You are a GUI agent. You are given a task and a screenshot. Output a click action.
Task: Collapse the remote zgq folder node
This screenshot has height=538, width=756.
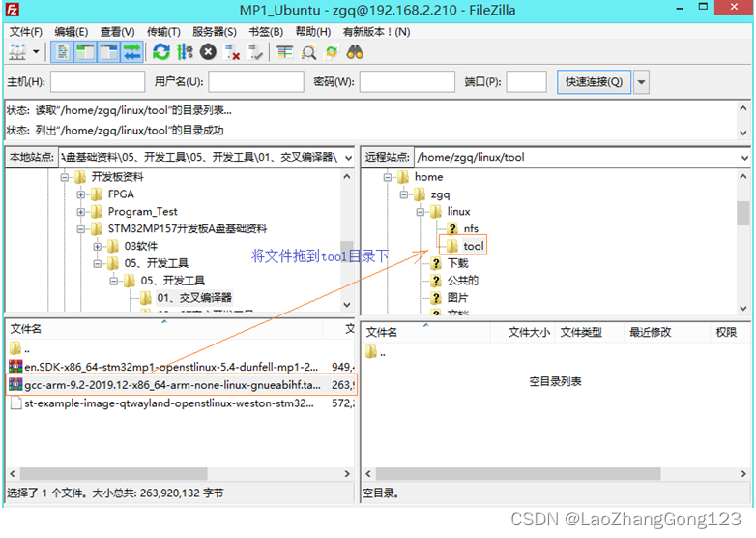tap(403, 194)
